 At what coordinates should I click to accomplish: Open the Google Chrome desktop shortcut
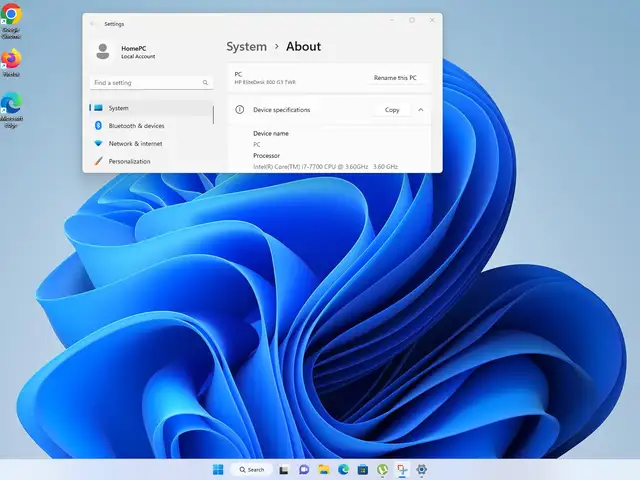11,20
